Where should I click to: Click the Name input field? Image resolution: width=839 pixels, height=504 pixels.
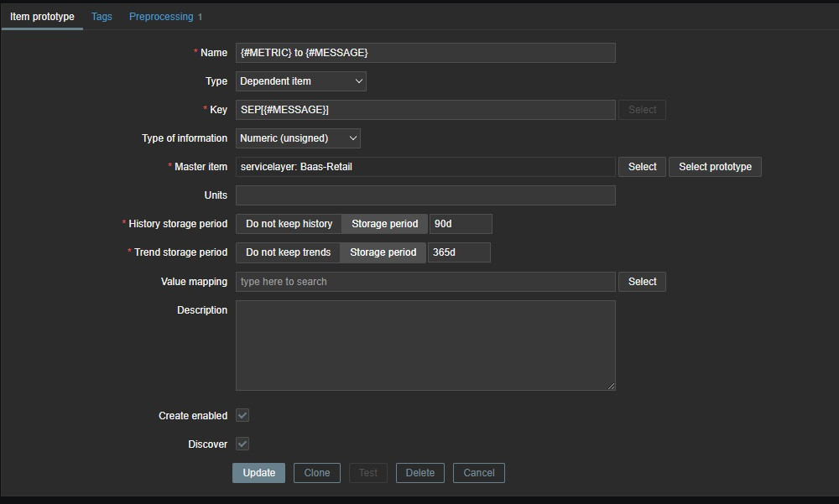(x=425, y=53)
